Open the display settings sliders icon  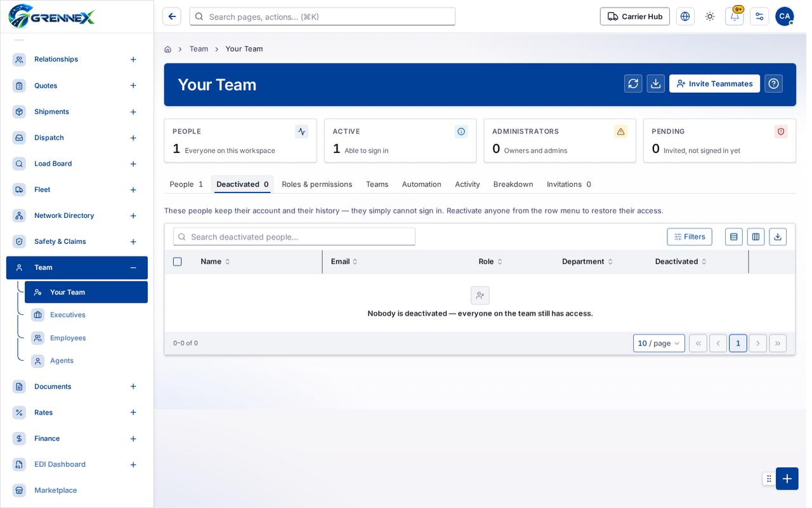759,17
